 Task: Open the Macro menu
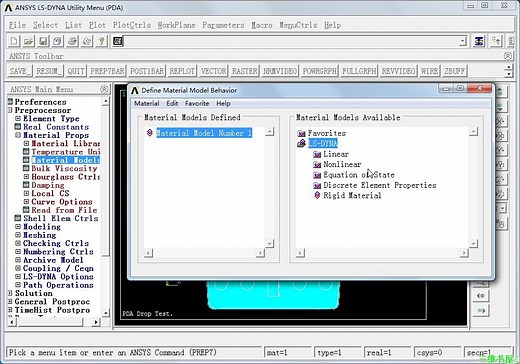(x=262, y=25)
